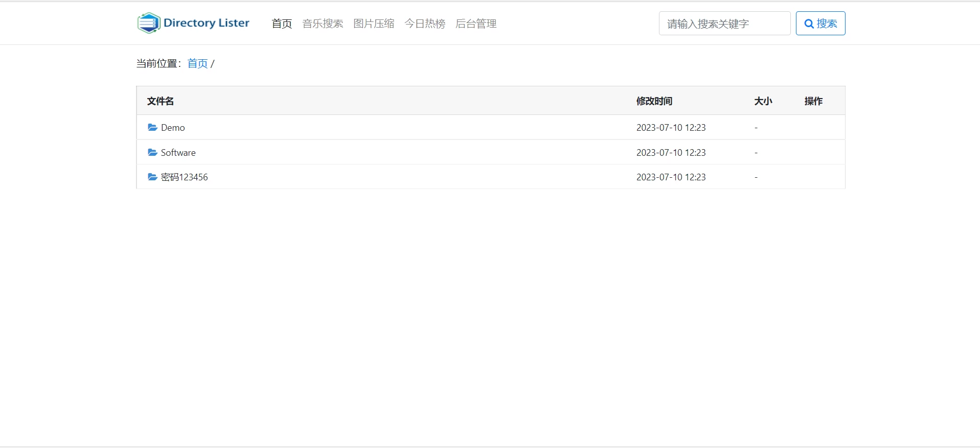Open the Demo folder name
Image resolution: width=980 pixels, height=448 pixels.
173,128
